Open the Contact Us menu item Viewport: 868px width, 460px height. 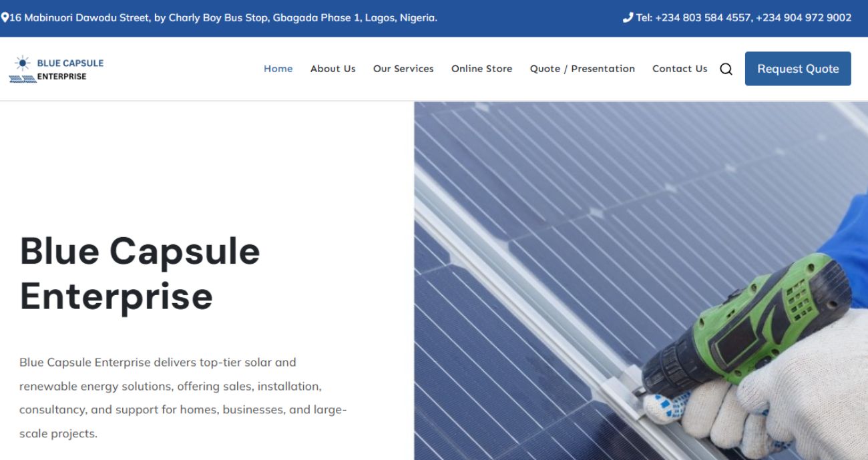680,69
